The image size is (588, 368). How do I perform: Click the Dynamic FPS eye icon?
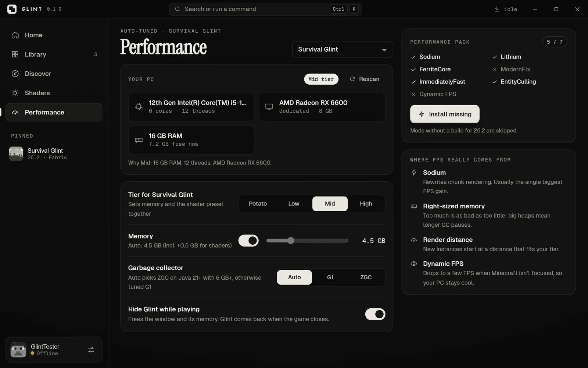pyautogui.click(x=414, y=264)
